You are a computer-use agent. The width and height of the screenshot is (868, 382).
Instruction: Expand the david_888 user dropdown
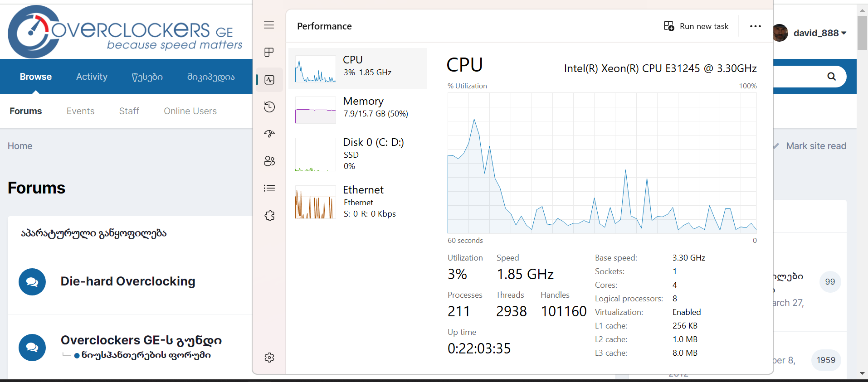coord(819,33)
